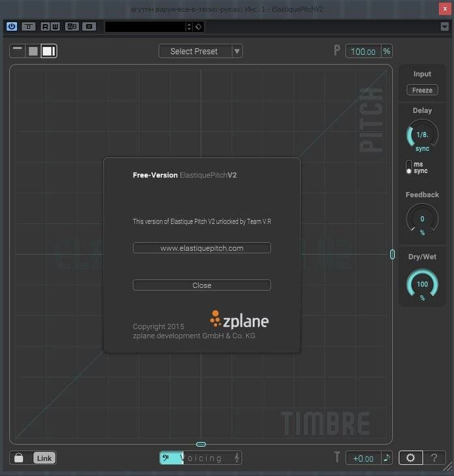Click the pitch axis handle on right edge
454x476 pixels.
pyautogui.click(x=393, y=254)
